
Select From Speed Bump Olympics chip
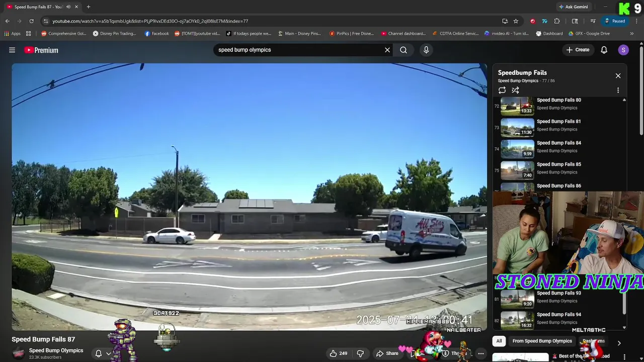[x=542, y=341]
